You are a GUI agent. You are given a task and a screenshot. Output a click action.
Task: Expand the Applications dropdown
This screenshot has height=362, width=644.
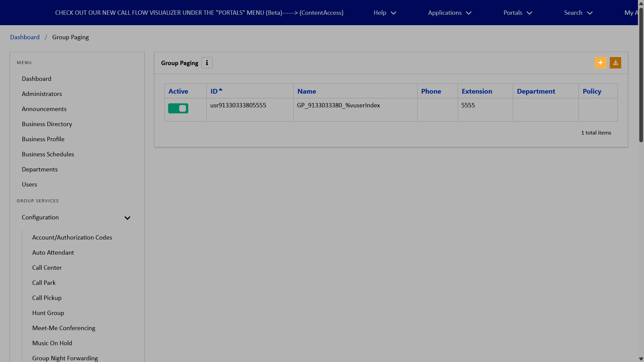(449, 13)
